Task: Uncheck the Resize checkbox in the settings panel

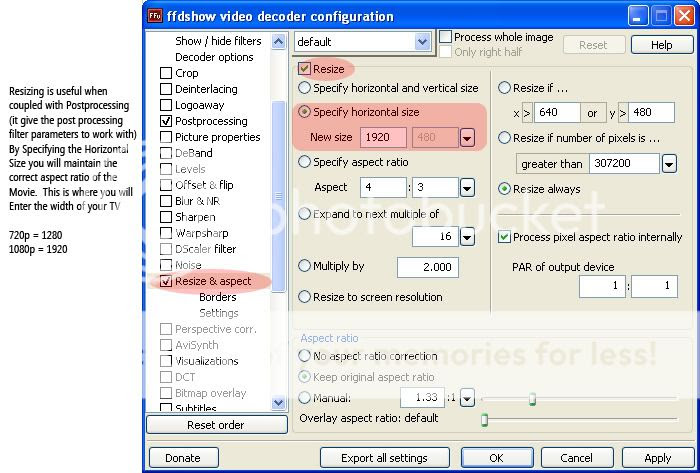Action: point(304,69)
